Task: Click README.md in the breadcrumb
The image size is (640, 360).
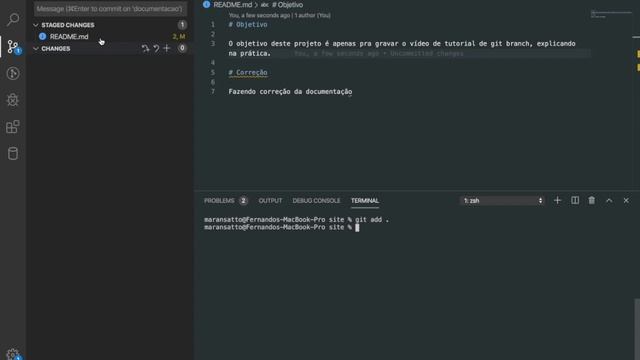Action: pyautogui.click(x=233, y=5)
